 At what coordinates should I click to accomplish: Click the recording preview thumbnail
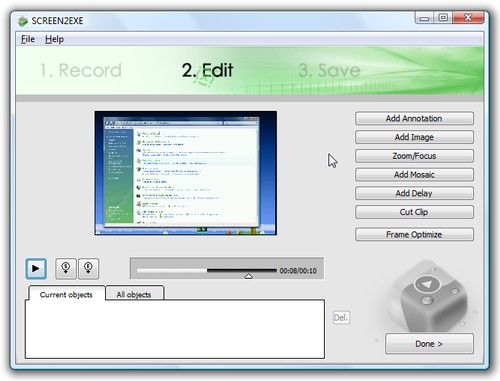tap(186, 173)
